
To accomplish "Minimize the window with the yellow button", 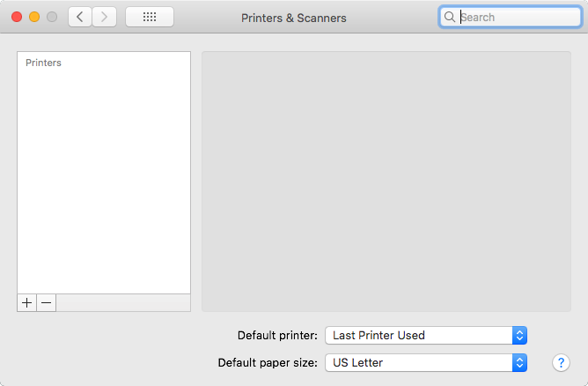I will 34,17.
